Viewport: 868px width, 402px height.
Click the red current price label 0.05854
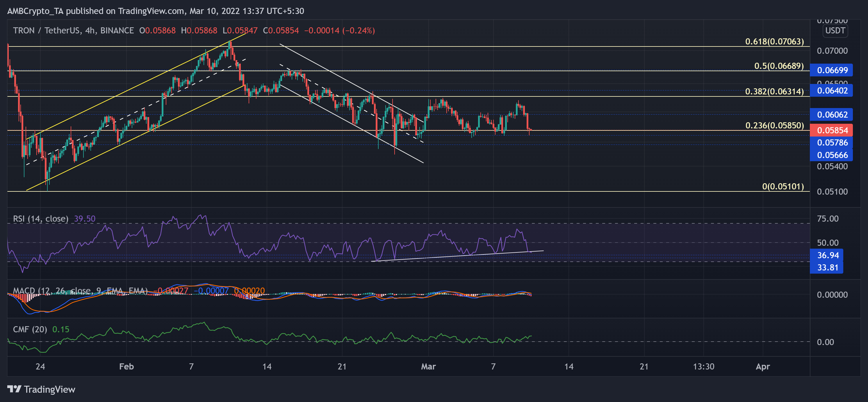[832, 130]
